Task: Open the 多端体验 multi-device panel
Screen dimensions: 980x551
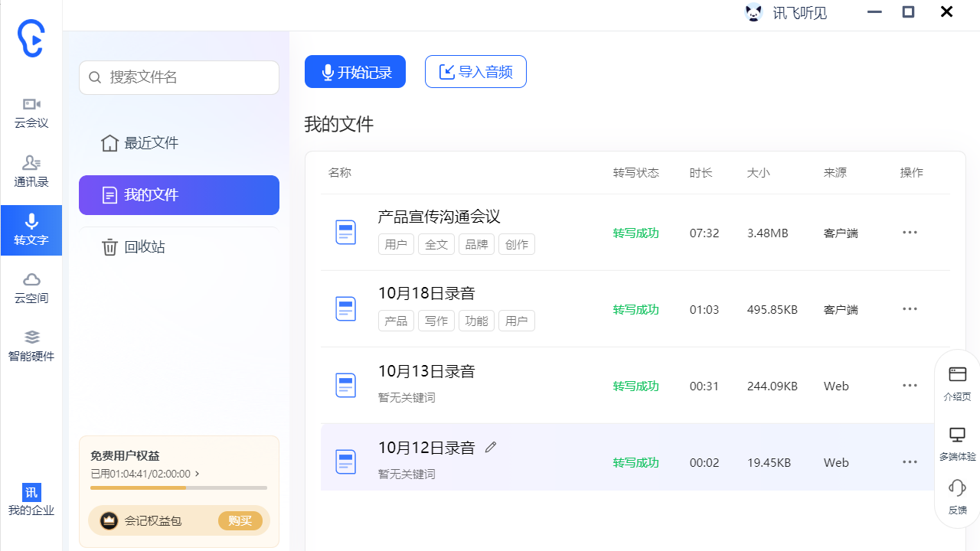Action: (x=957, y=443)
